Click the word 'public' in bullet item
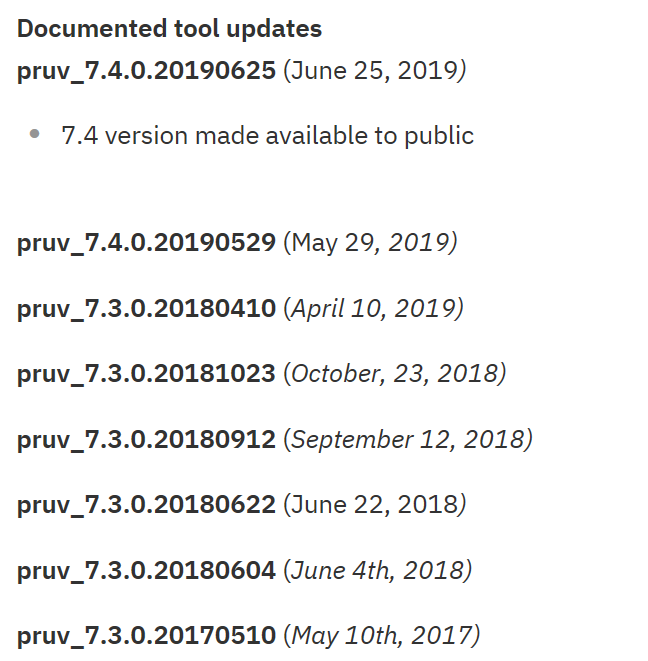 pyautogui.click(x=439, y=136)
